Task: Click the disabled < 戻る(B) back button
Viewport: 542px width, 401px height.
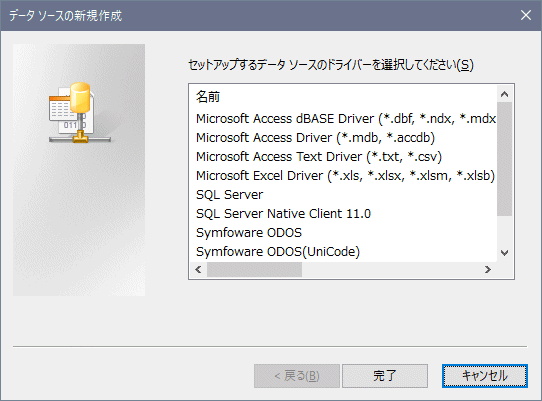Action: point(297,376)
